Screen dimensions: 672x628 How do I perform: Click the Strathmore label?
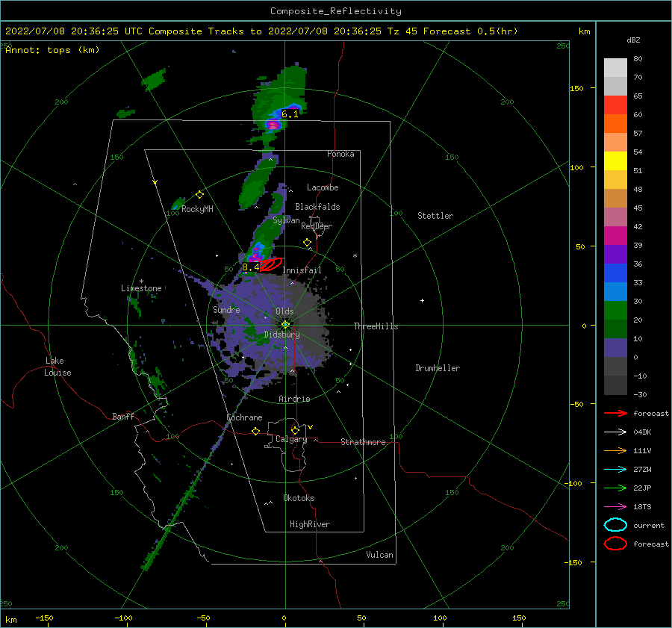(x=363, y=442)
